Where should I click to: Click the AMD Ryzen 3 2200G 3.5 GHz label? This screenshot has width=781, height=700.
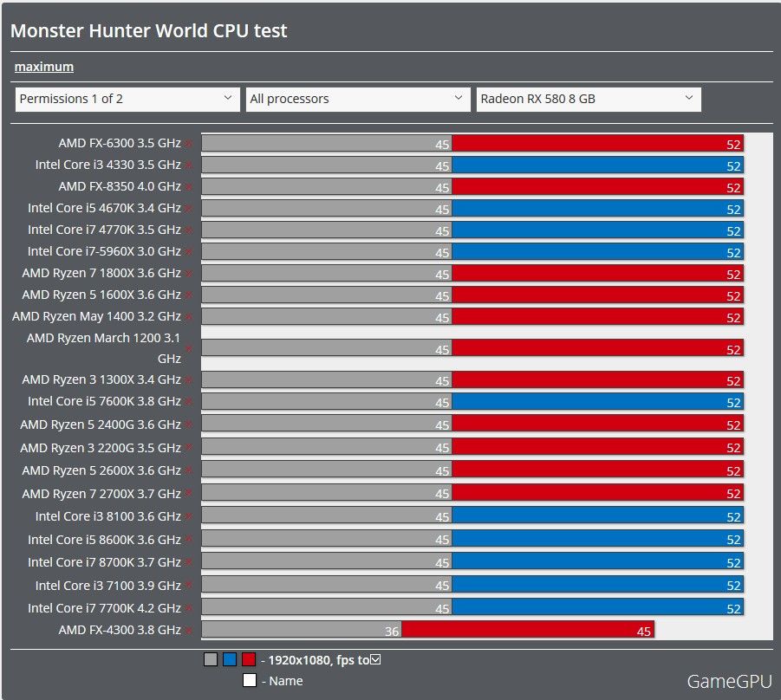click(101, 448)
